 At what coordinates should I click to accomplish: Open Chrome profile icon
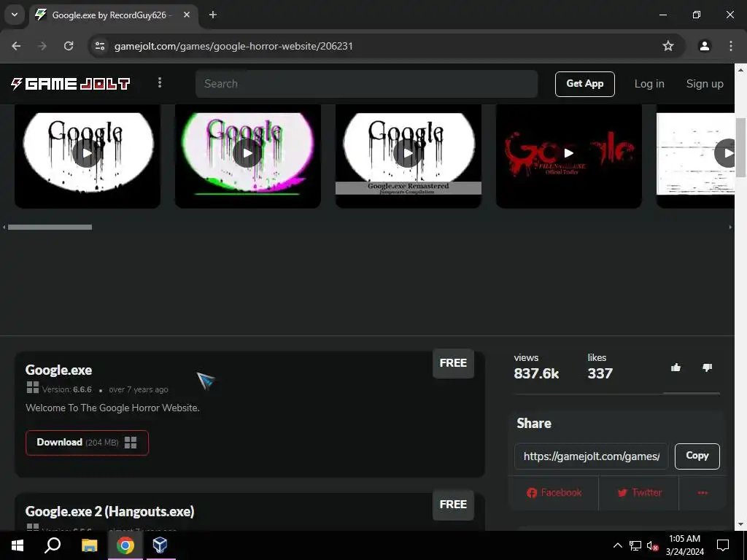pos(704,46)
